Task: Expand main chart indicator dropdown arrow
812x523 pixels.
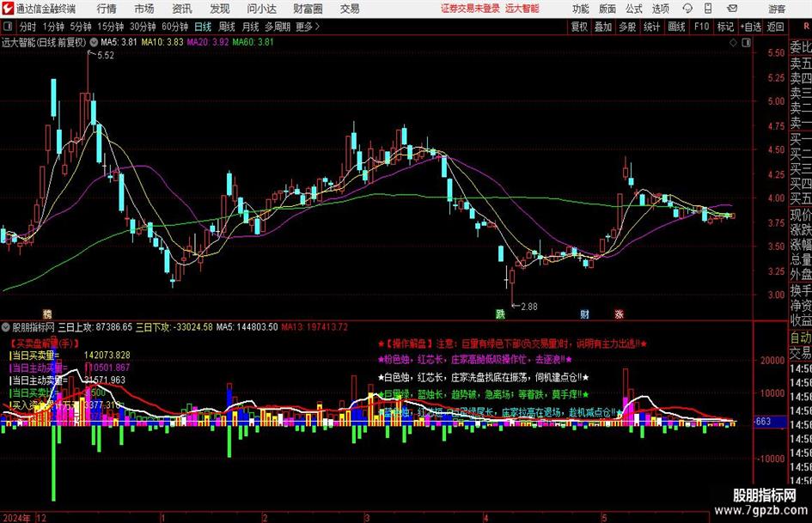Action: [x=94, y=42]
